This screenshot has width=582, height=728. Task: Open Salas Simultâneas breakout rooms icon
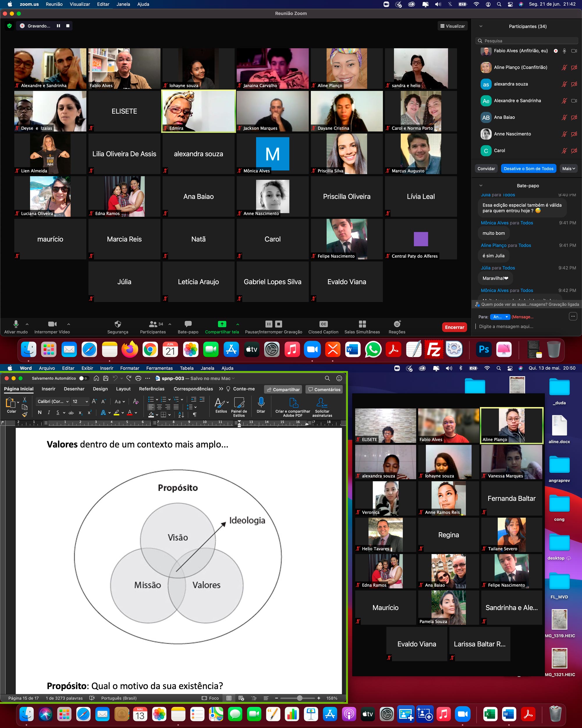tap(362, 324)
